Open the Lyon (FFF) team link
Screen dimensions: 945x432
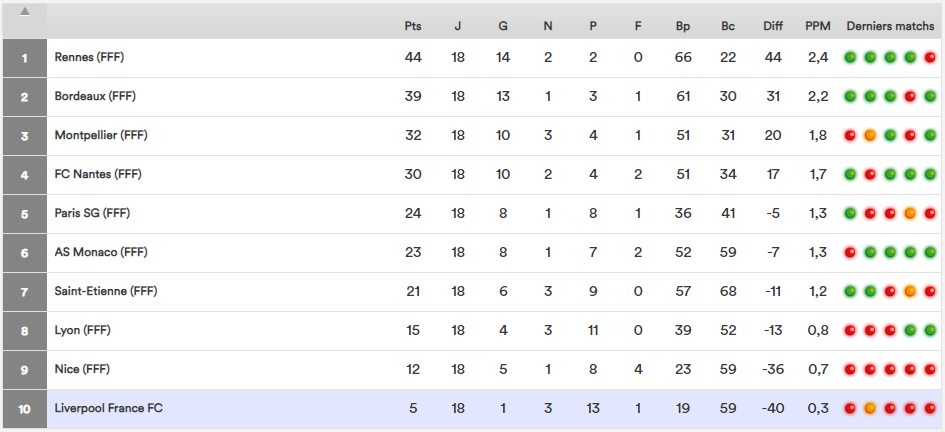click(x=83, y=330)
